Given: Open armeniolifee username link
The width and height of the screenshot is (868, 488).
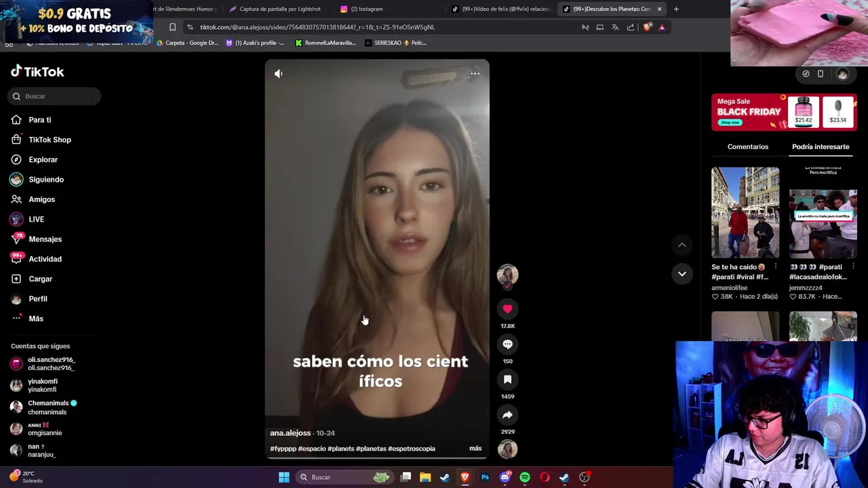Looking at the screenshot, I should [729, 287].
